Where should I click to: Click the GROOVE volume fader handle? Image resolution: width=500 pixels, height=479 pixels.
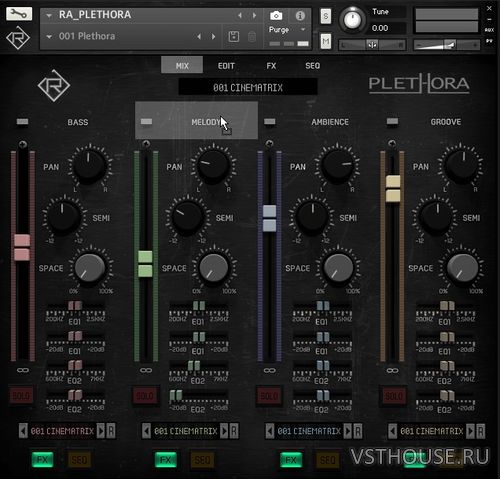point(393,189)
